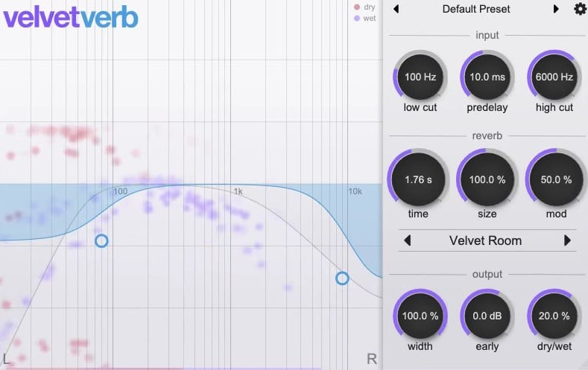Click the 'R' stereo label on graph
The width and height of the screenshot is (588, 370).
(x=372, y=359)
